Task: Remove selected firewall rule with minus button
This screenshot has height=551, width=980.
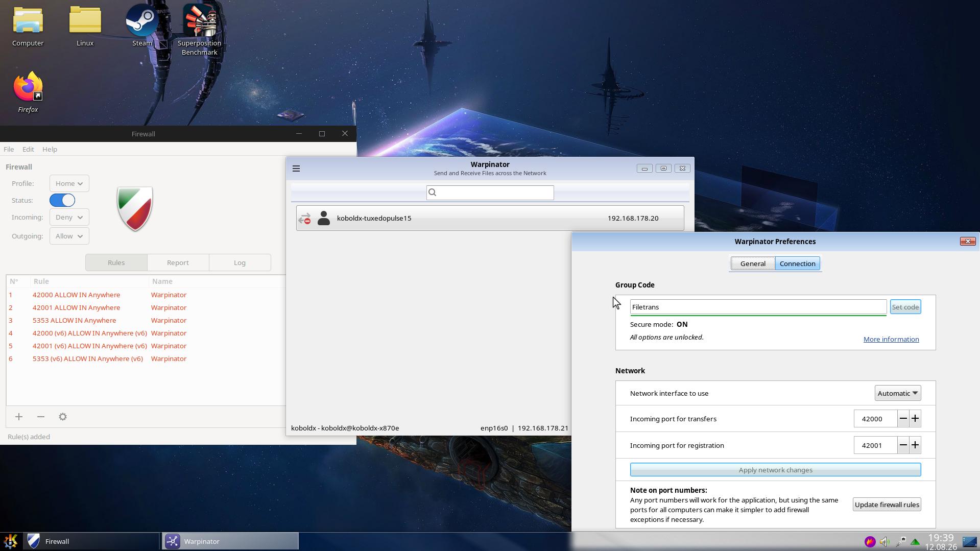Action: pos(41,417)
